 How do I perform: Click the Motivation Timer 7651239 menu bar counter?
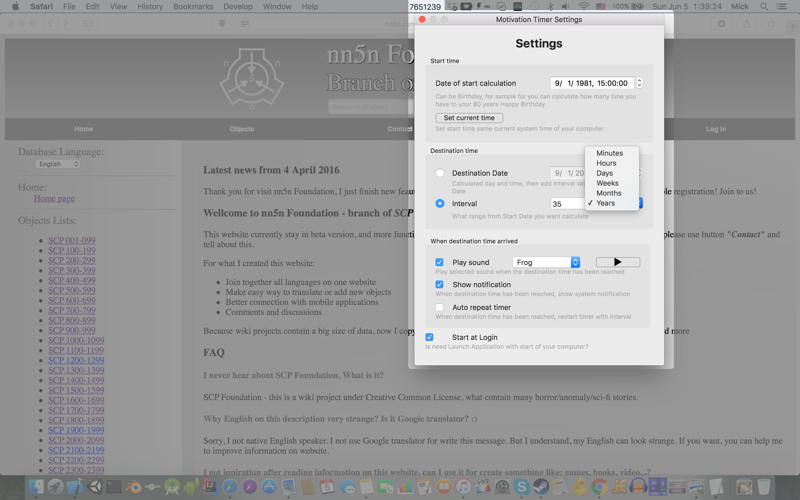[x=425, y=6]
